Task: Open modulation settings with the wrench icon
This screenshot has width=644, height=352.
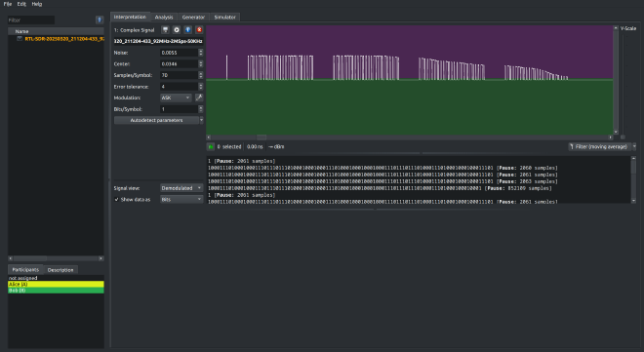Action: pos(199,98)
